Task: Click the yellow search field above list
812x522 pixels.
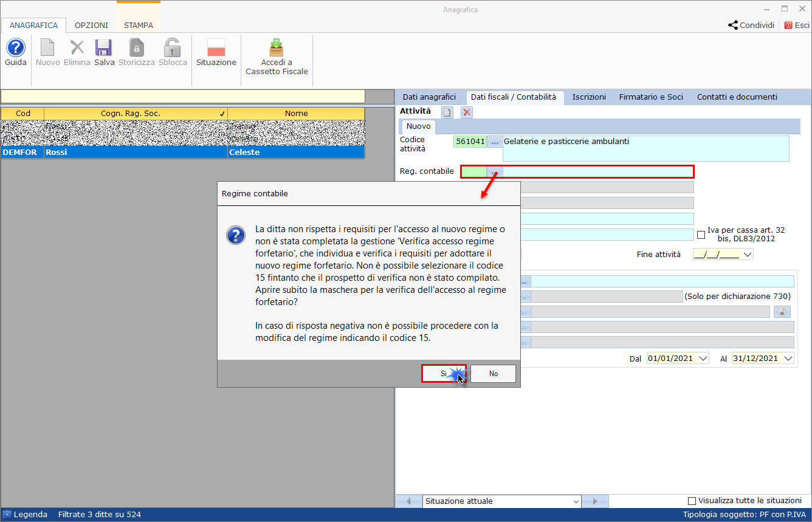Action: coord(182,97)
